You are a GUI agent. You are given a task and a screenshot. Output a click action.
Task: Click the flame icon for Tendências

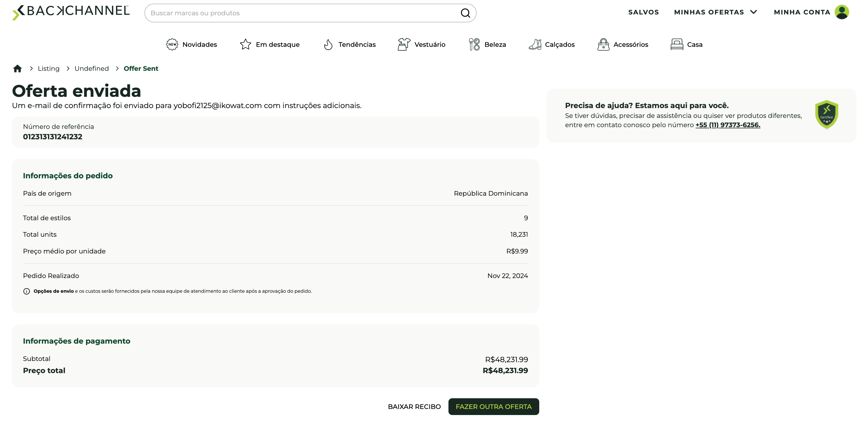coord(328,45)
